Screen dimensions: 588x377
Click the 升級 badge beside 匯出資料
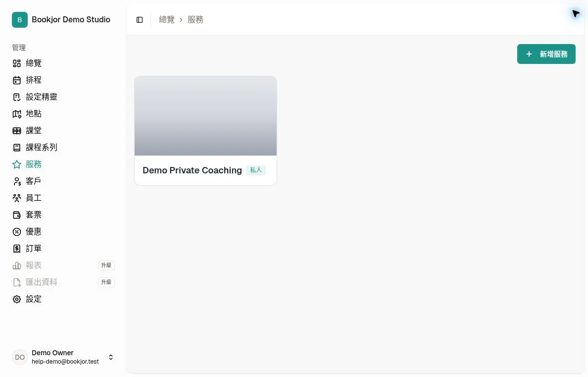[x=106, y=282]
